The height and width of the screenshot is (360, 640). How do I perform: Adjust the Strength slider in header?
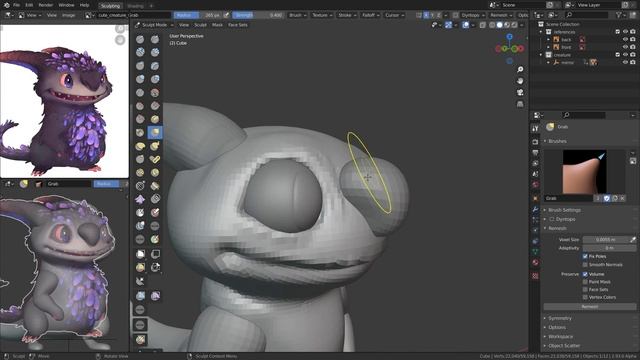point(258,15)
